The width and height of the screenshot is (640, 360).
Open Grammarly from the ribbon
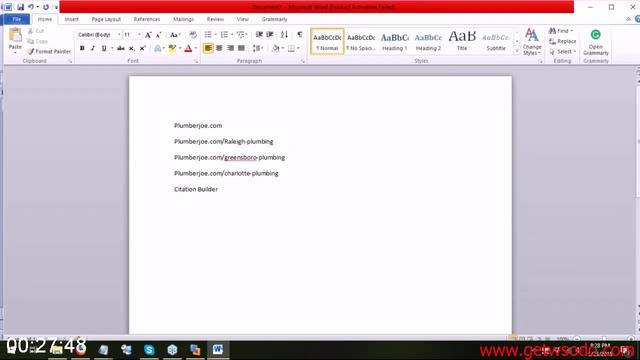point(596,42)
